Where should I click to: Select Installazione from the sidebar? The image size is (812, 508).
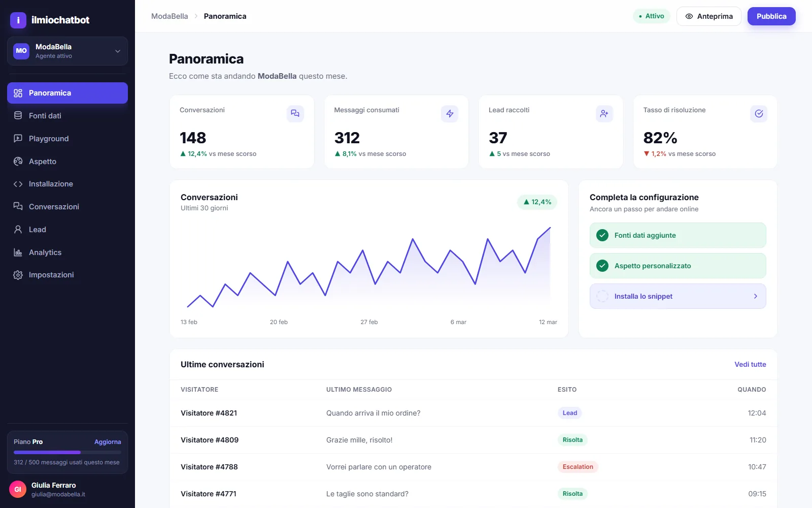(x=67, y=184)
